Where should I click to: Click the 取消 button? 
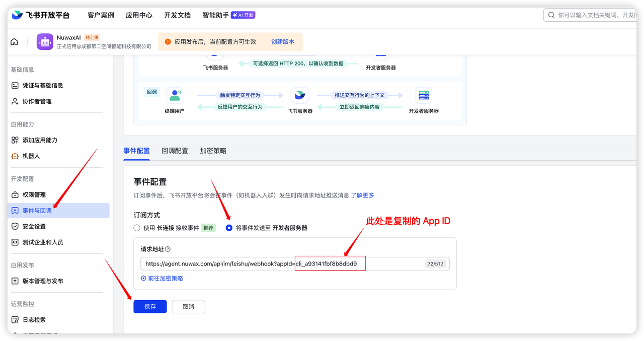click(188, 306)
